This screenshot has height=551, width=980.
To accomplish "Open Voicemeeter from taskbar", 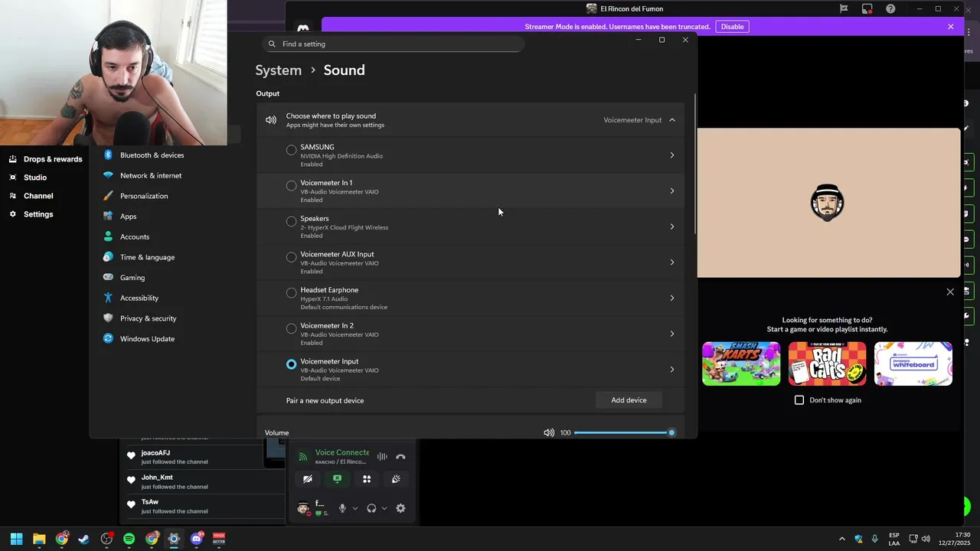I will pyautogui.click(x=219, y=539).
